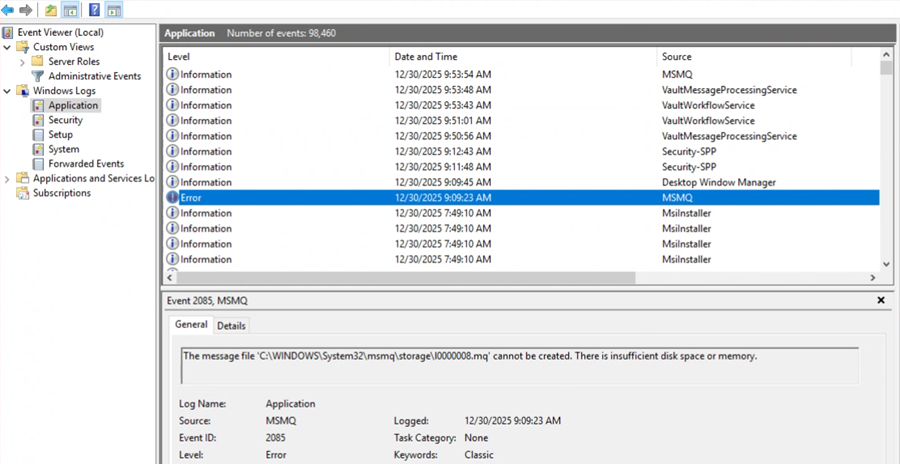
Task: Click the Event Viewer (Local) icon
Action: (8, 32)
